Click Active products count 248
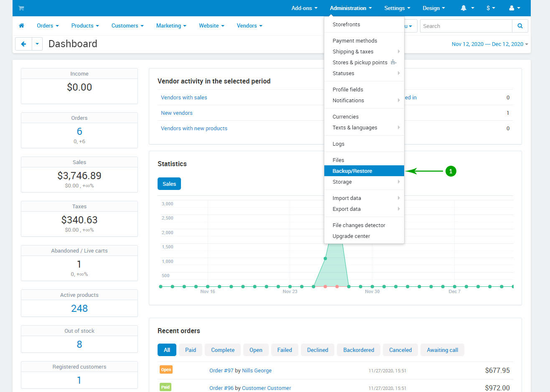Viewport: 550px width, 392px height. [x=79, y=309]
